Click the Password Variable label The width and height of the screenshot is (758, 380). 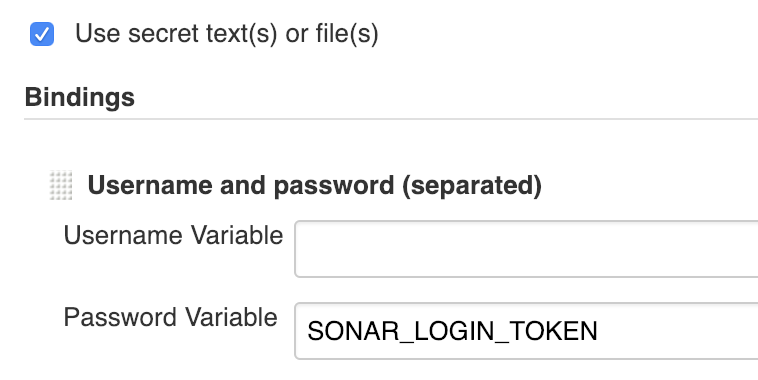pyautogui.click(x=171, y=318)
